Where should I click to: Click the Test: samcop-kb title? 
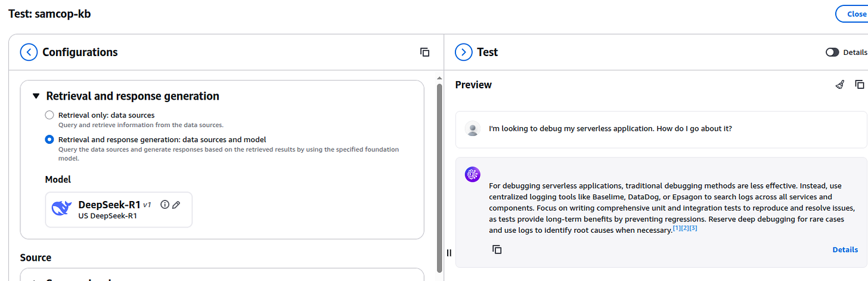coord(49,14)
